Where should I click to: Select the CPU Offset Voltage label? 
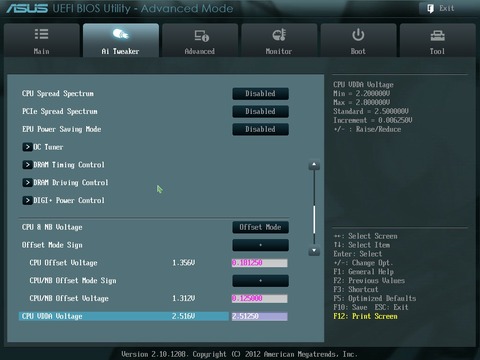tap(63, 263)
